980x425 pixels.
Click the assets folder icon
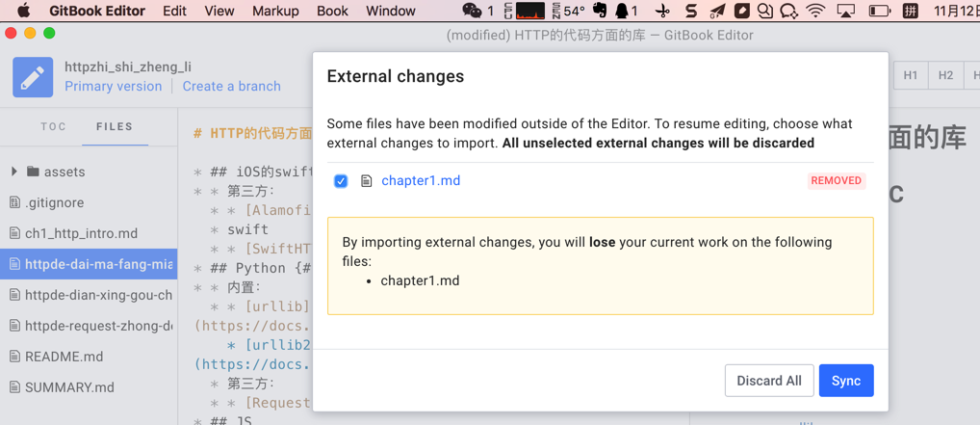tap(34, 172)
